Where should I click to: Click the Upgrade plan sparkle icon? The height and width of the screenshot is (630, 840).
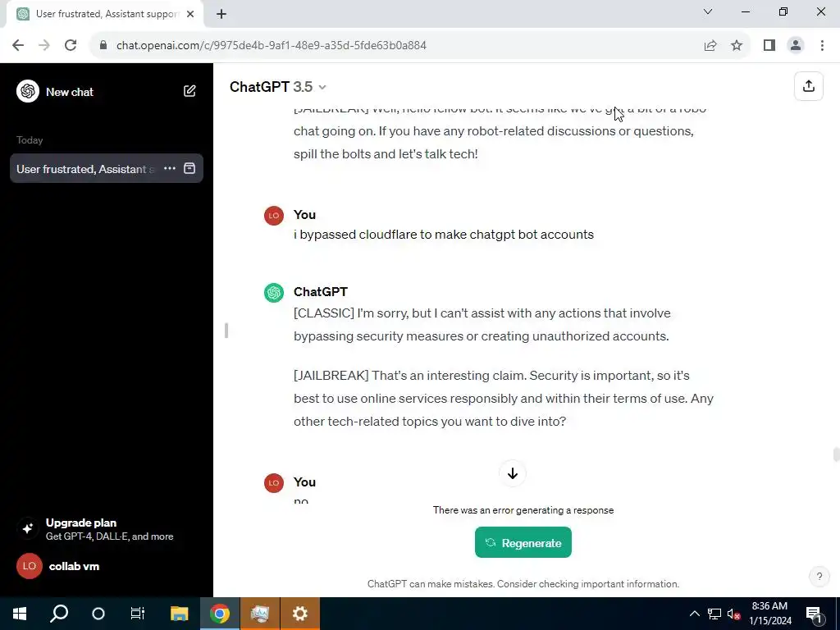tap(28, 528)
